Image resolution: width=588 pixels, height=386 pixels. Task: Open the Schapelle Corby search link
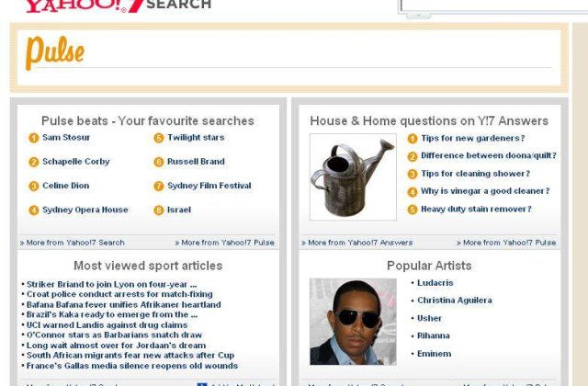75,162
